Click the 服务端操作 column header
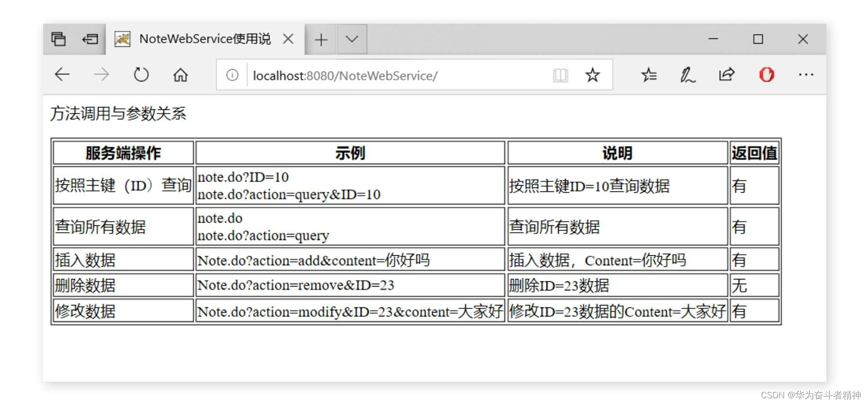The image size is (868, 404). point(123,153)
